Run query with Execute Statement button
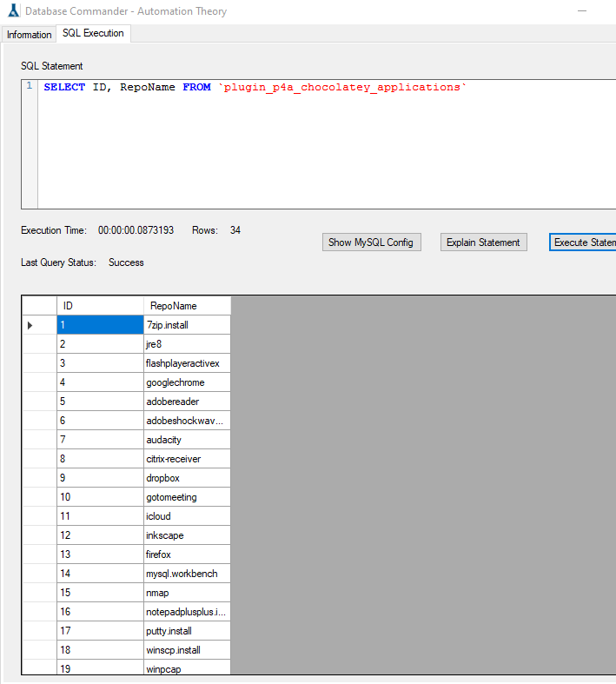 click(x=582, y=242)
